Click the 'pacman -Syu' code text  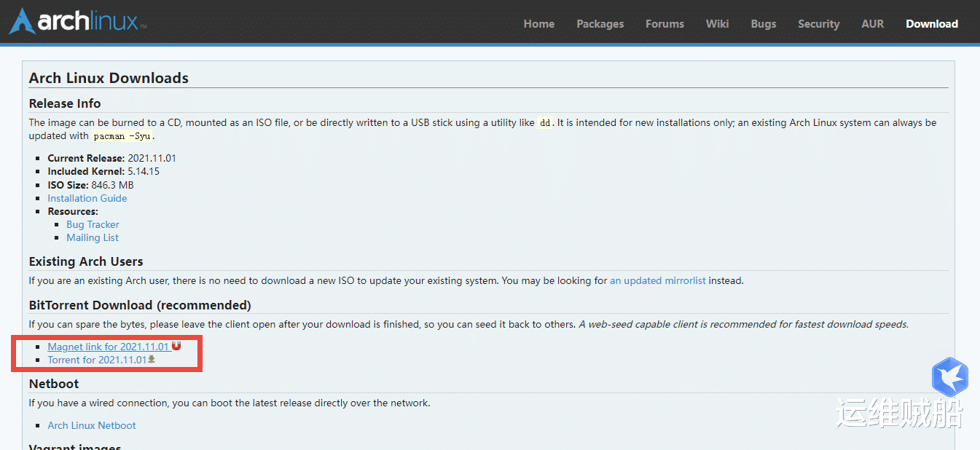coord(123,136)
